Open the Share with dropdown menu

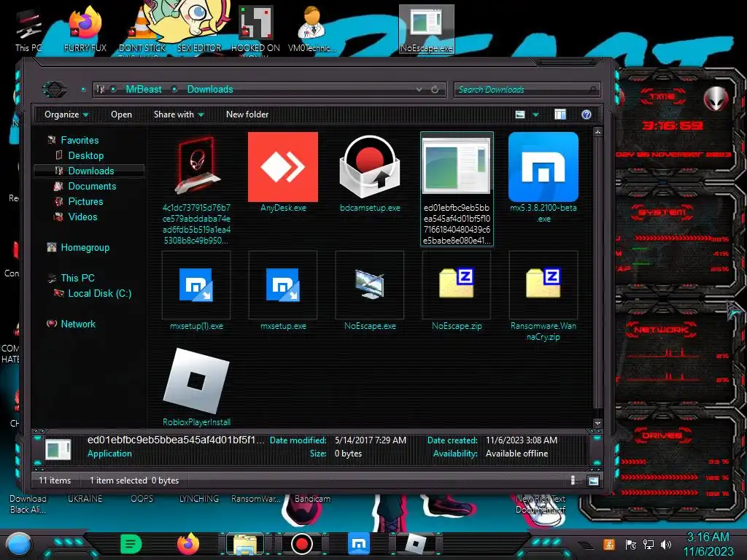pos(179,114)
